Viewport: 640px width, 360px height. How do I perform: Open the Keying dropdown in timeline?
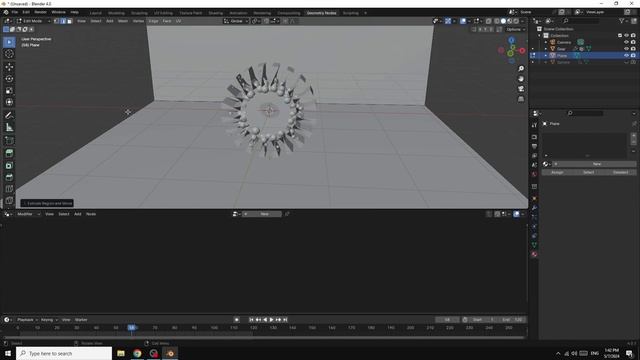49,320
